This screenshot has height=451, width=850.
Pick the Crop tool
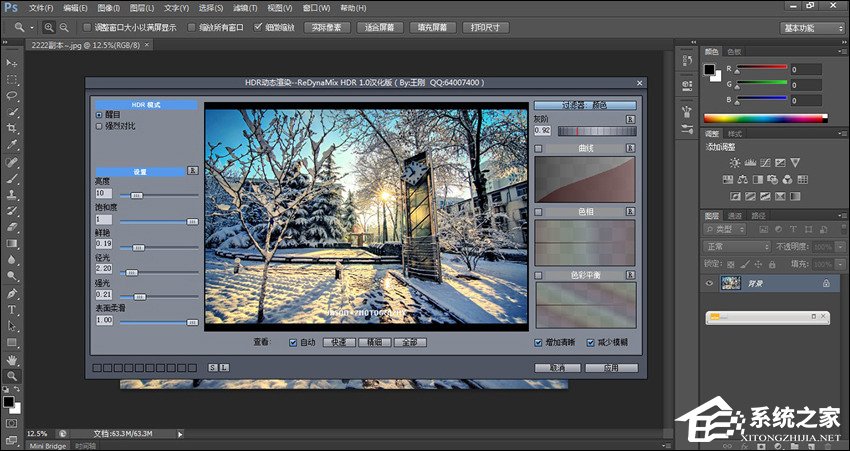point(12,128)
